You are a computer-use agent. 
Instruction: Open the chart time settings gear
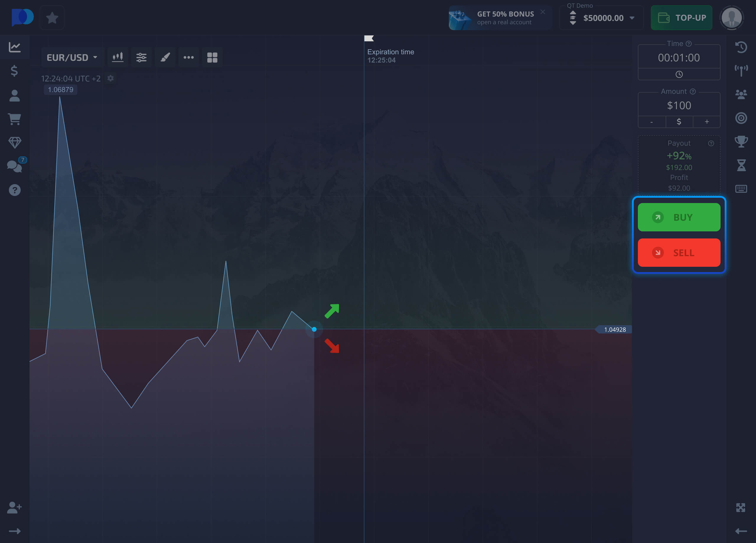click(110, 78)
